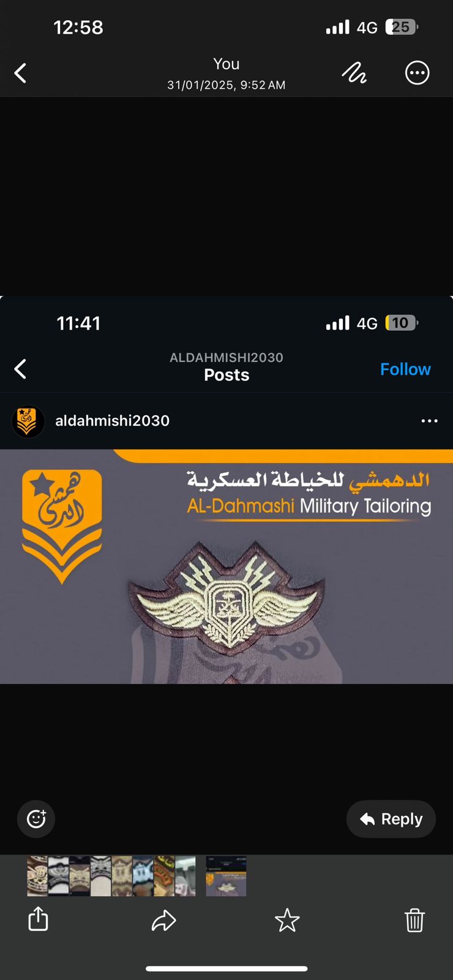
Task: Delete media with the trash icon
Action: pos(414,920)
